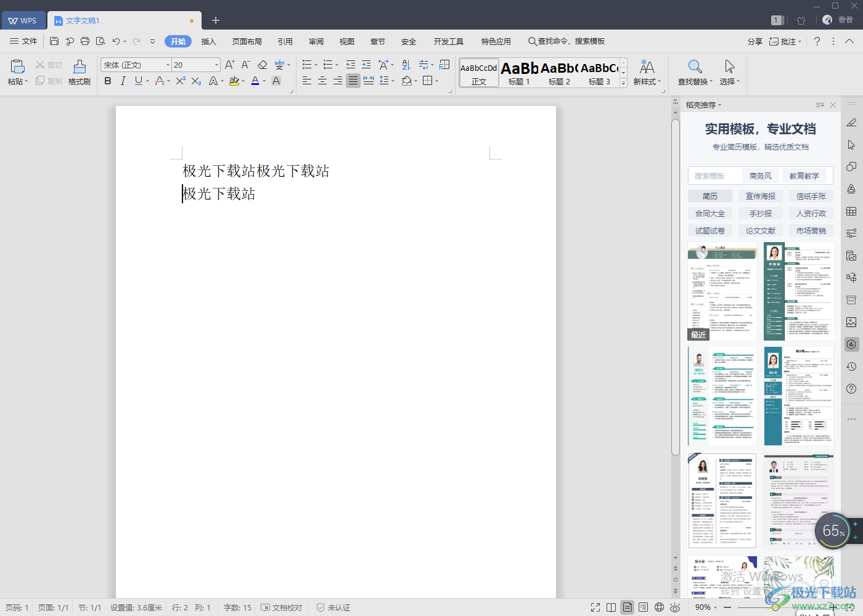
Task: Increase font size with A+ icon
Action: coord(229,65)
